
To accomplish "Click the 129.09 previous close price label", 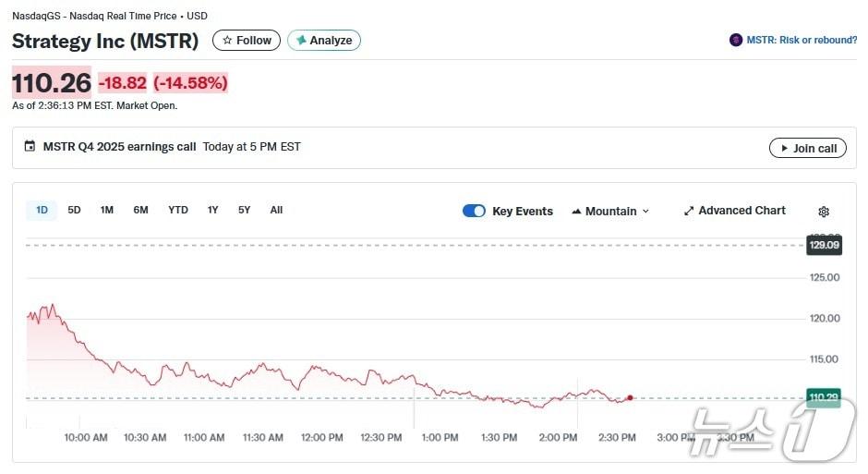I will point(824,245).
